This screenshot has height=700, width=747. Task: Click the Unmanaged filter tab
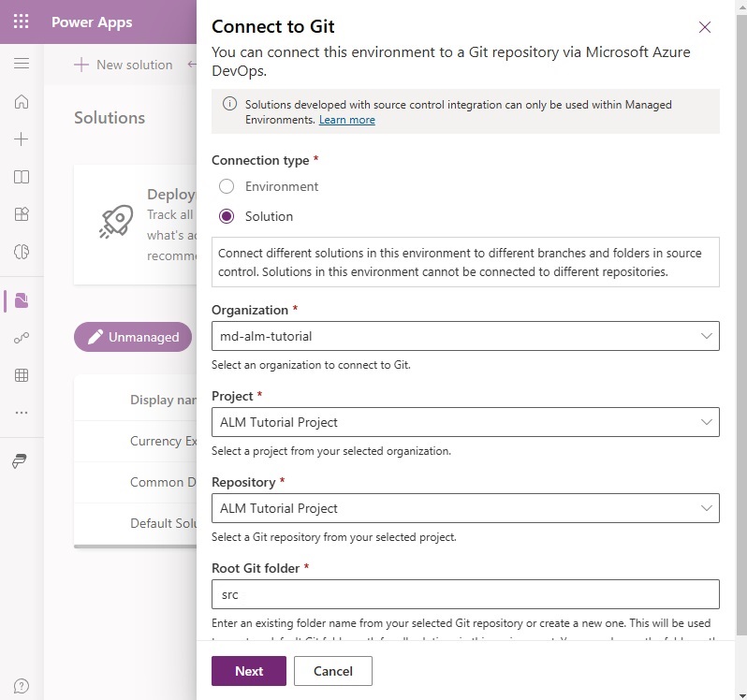133,337
